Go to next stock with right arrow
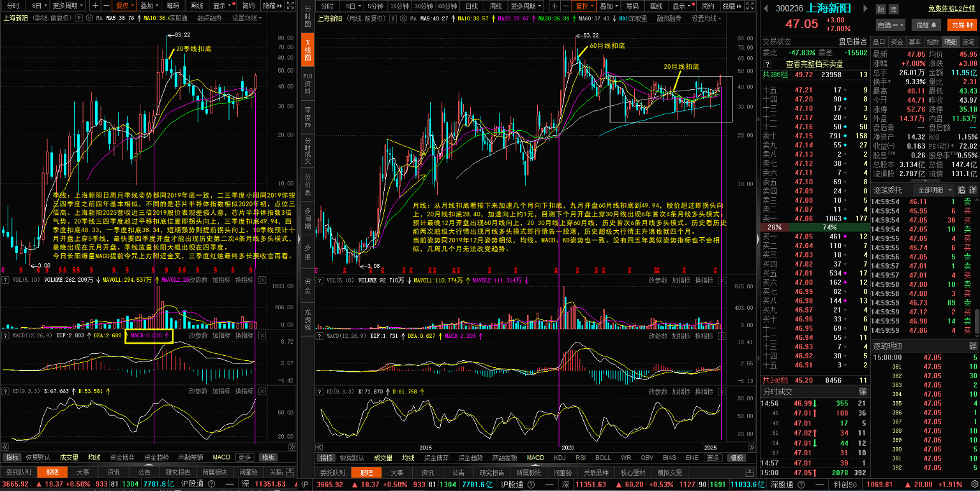 (866, 8)
